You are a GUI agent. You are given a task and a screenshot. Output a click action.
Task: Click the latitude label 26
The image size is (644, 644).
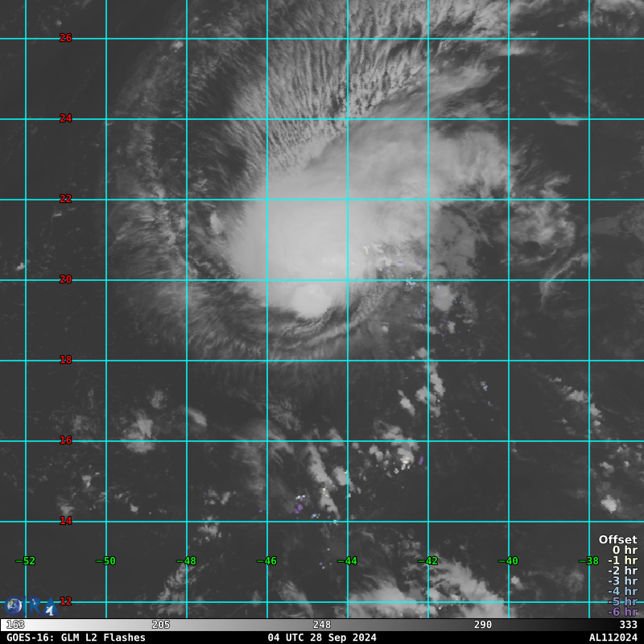pyautogui.click(x=66, y=38)
